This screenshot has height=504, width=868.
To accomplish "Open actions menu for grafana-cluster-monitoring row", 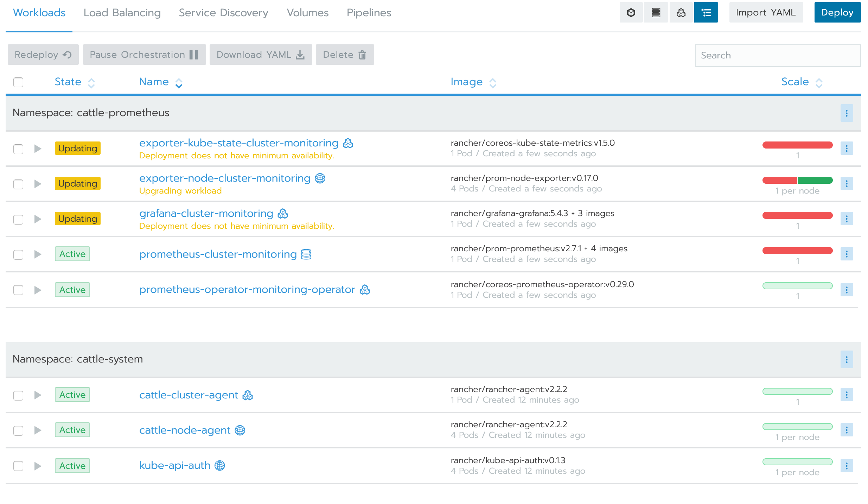I will tap(847, 219).
